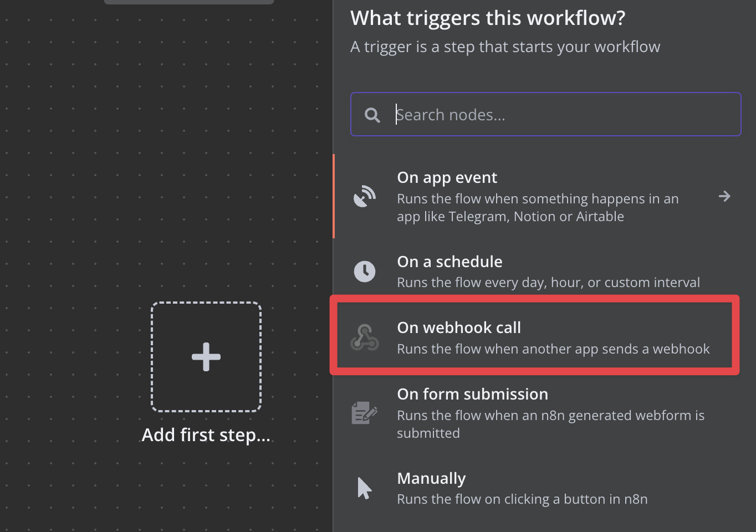Viewport: 756px width, 532px height.
Task: Select the On app event title
Action: [447, 177]
